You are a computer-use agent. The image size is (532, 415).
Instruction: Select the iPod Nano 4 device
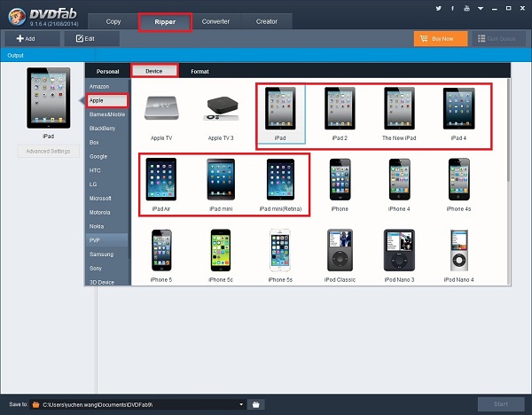pos(458,255)
